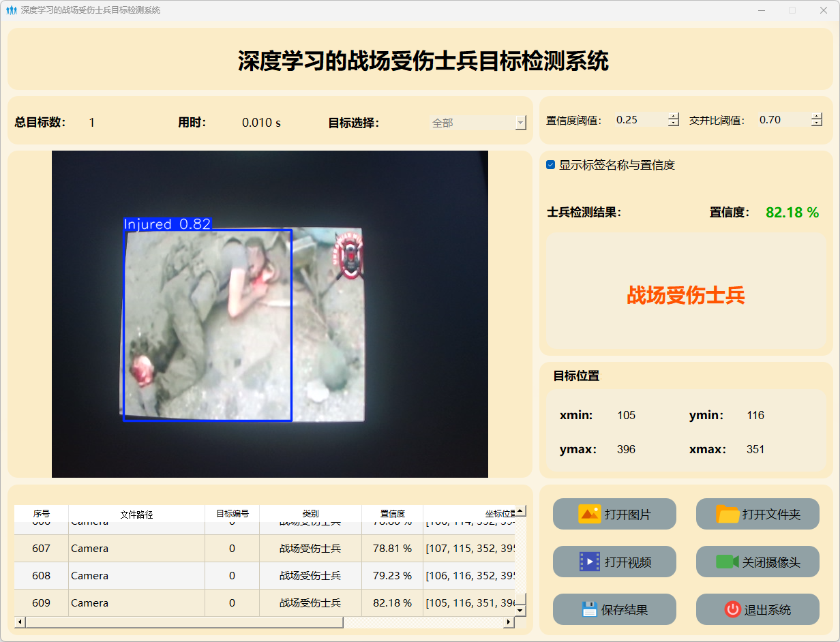
Task: Maximize the detection system window
Action: tap(792, 10)
